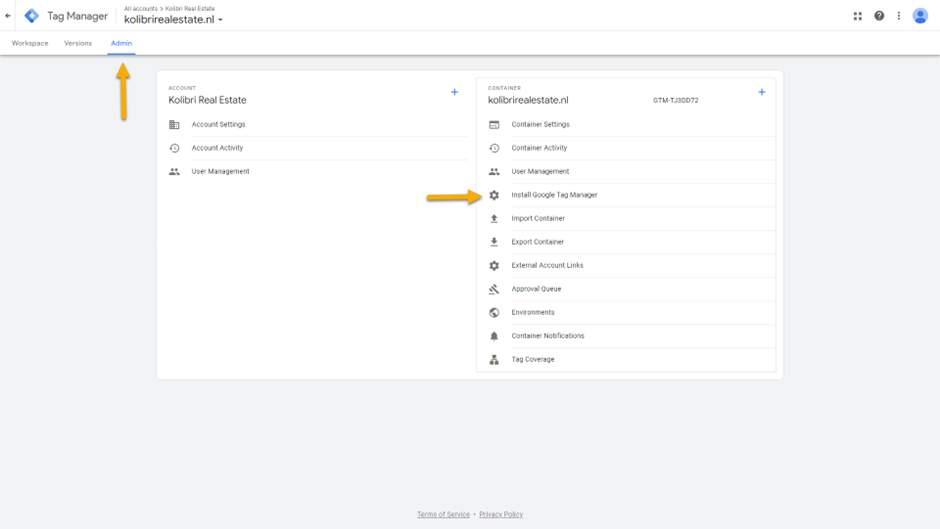The image size is (940, 529).
Task: Click the Container Activity history icon
Action: 494,148
